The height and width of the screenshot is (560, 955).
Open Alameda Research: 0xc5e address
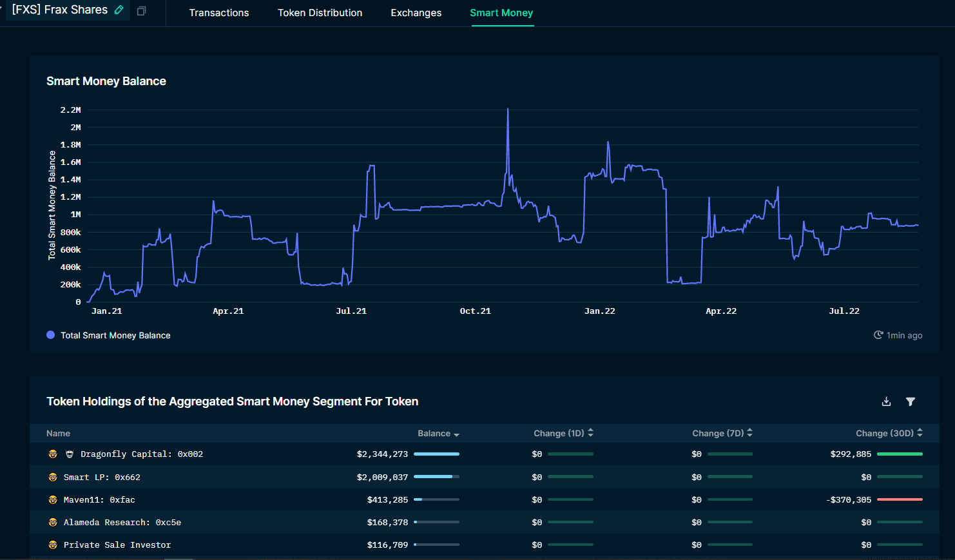point(122,523)
